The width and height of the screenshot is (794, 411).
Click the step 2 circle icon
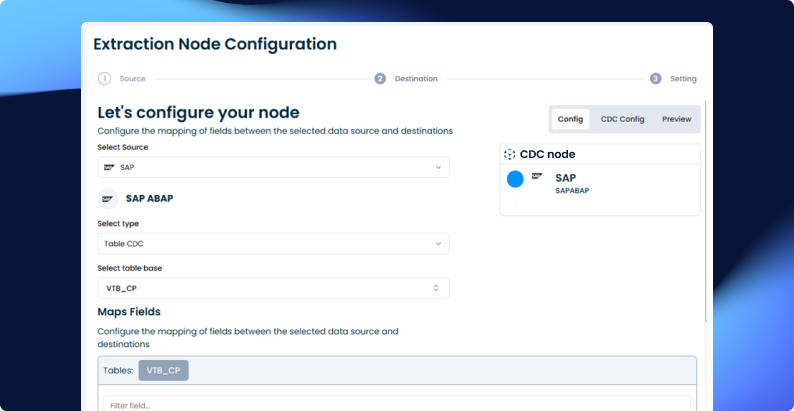point(380,78)
